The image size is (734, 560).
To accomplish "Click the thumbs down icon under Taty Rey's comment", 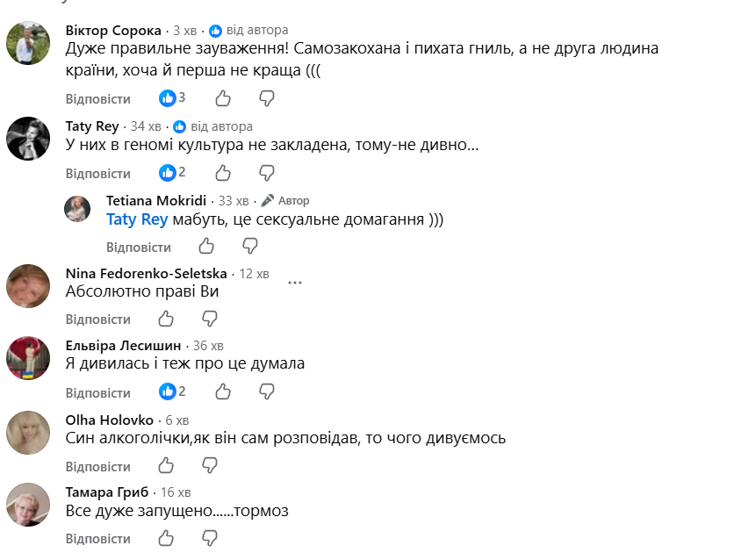I will click(x=265, y=173).
